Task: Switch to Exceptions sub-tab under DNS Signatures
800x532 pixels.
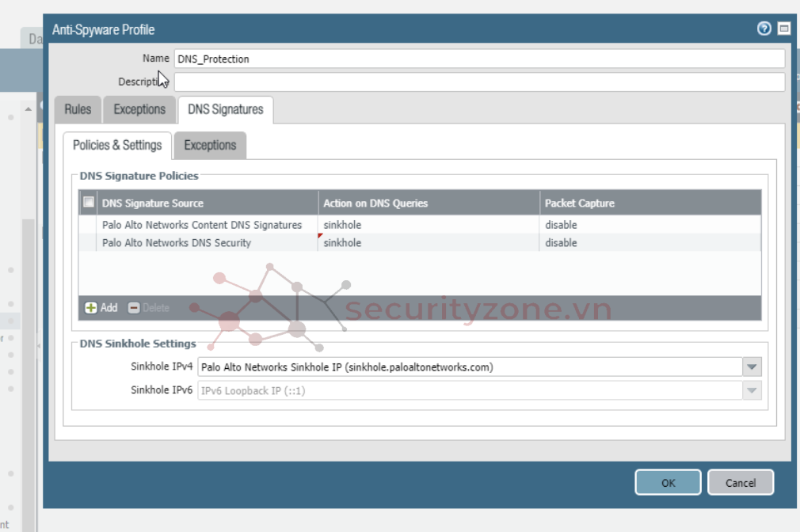Action: tap(210, 145)
